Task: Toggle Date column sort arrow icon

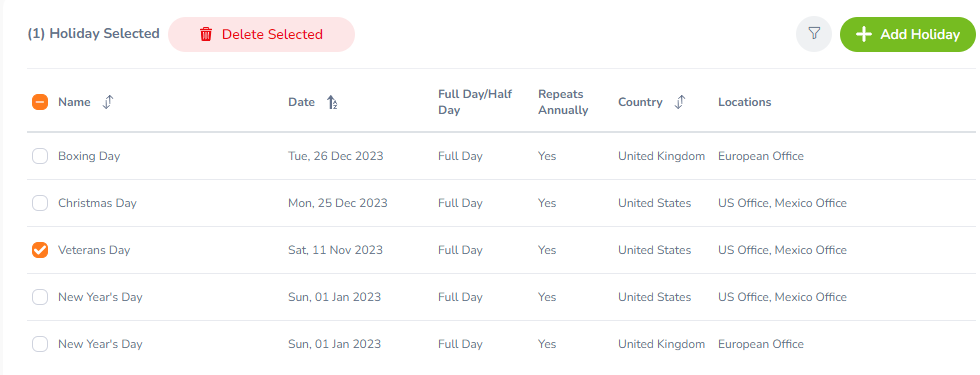Action: [332, 102]
